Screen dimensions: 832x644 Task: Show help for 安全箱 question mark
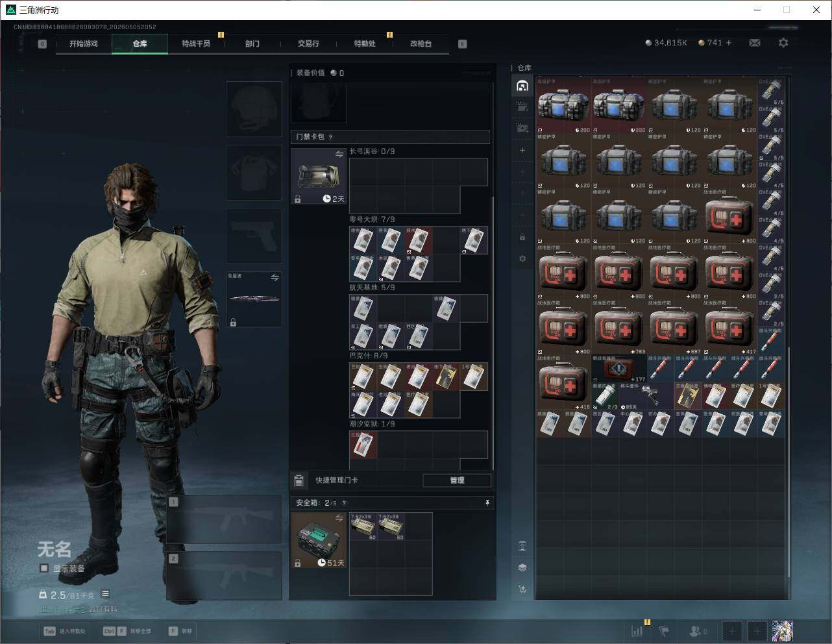344,503
